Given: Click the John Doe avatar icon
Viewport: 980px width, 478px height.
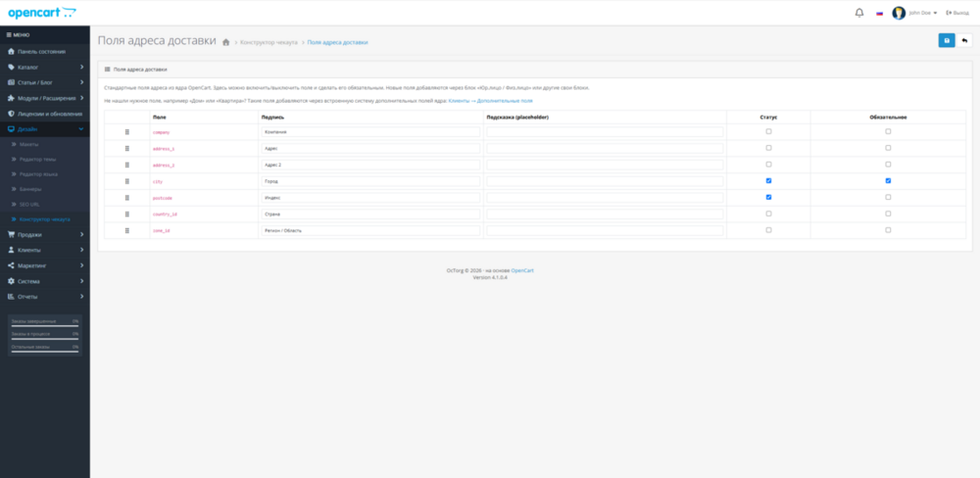Looking at the screenshot, I should pyautogui.click(x=899, y=13).
